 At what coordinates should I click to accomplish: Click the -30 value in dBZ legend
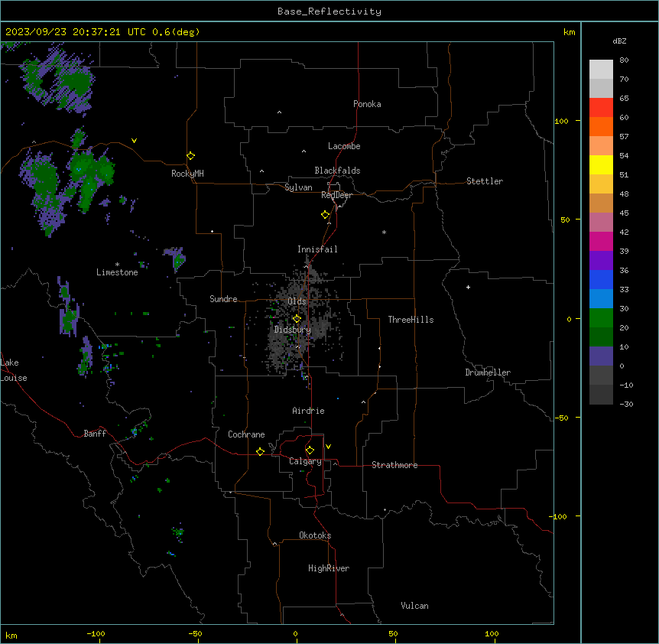(626, 405)
